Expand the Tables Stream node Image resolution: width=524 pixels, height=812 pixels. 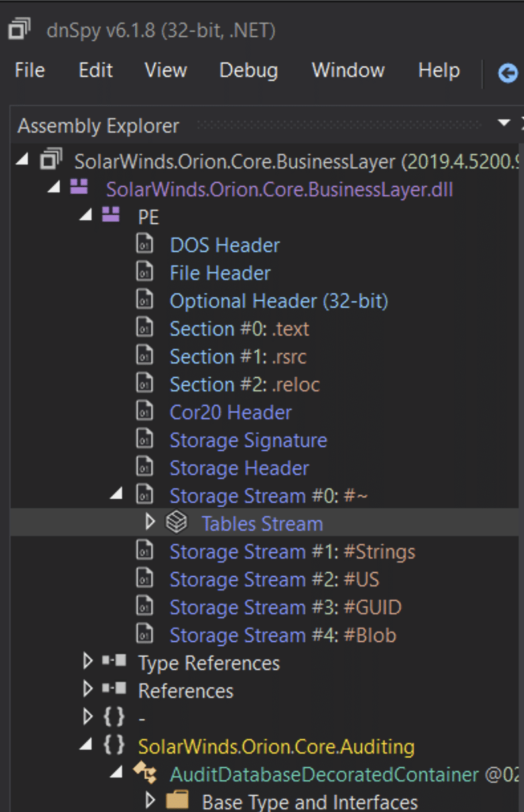(150, 523)
